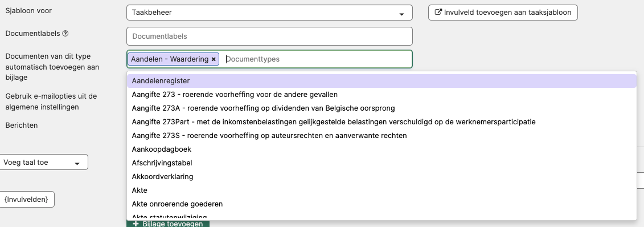The image size is (644, 227).
Task: Click the Berichten label
Action: (22, 125)
